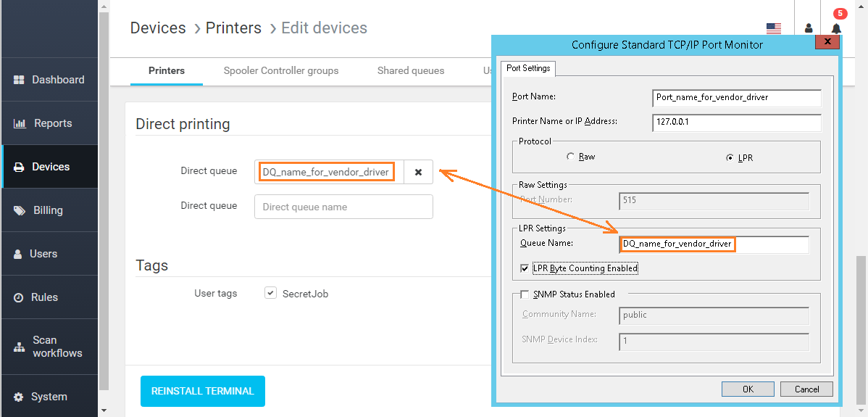Click the user account icon in header

coord(809,28)
